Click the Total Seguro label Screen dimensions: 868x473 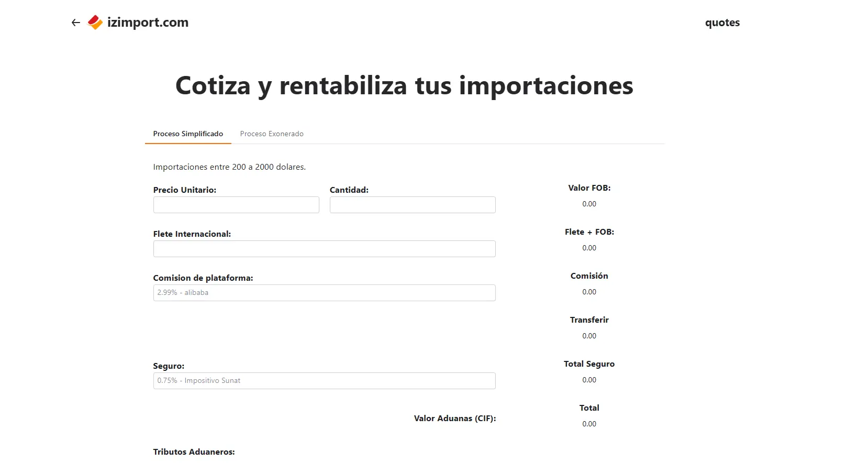(x=589, y=364)
